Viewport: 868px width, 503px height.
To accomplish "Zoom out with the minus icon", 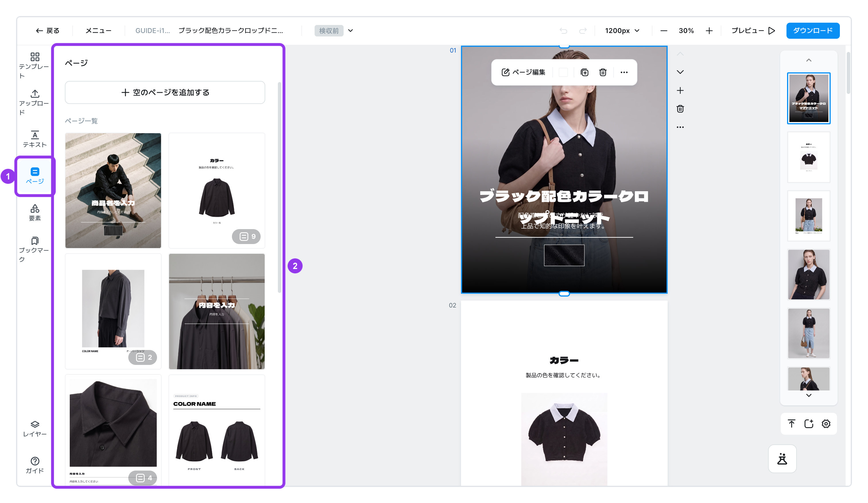I will pyautogui.click(x=664, y=31).
